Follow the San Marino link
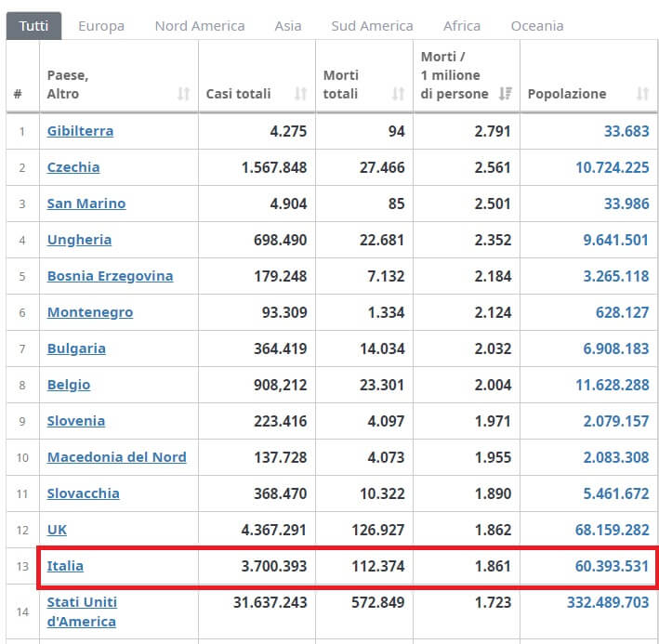The height and width of the screenshot is (644, 659). (x=86, y=204)
